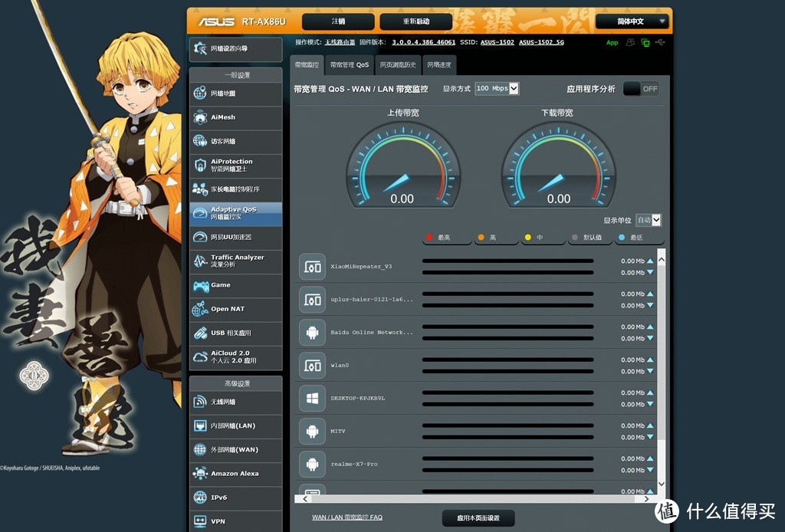The height and width of the screenshot is (532, 785).
Task: Switch to the network speed (网络速度) tab
Action: (x=439, y=65)
